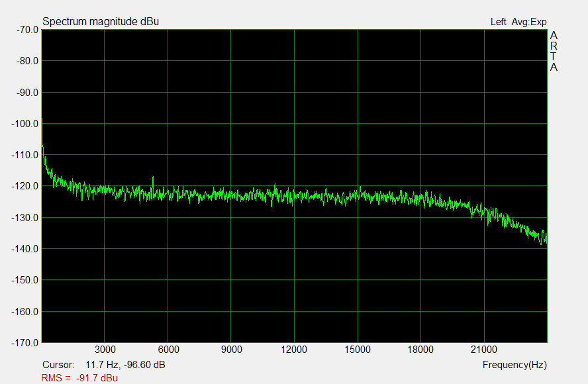This screenshot has width=588, height=384.
Task: Click the vertical ARTA logo text
Action: coord(554,52)
